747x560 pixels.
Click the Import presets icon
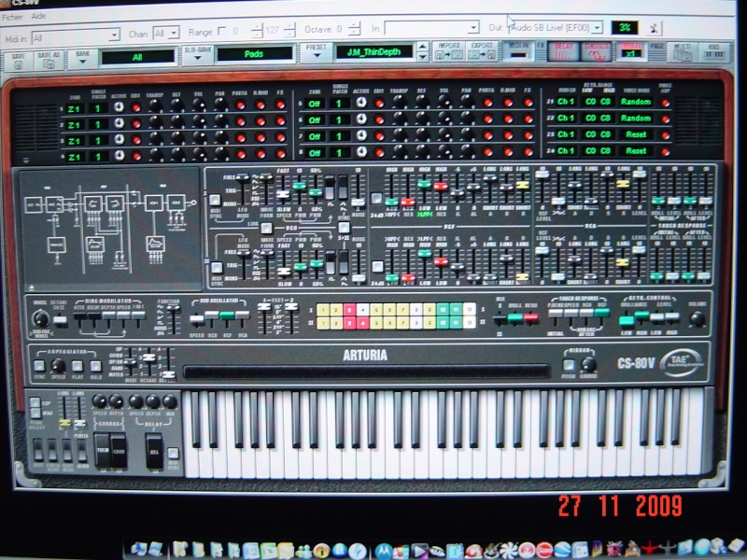[449, 51]
